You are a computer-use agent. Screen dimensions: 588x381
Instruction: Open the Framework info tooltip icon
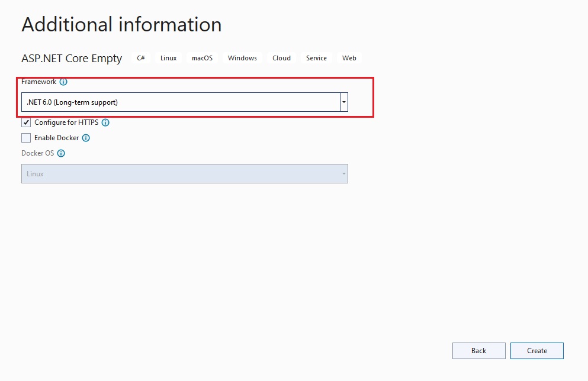tap(63, 82)
